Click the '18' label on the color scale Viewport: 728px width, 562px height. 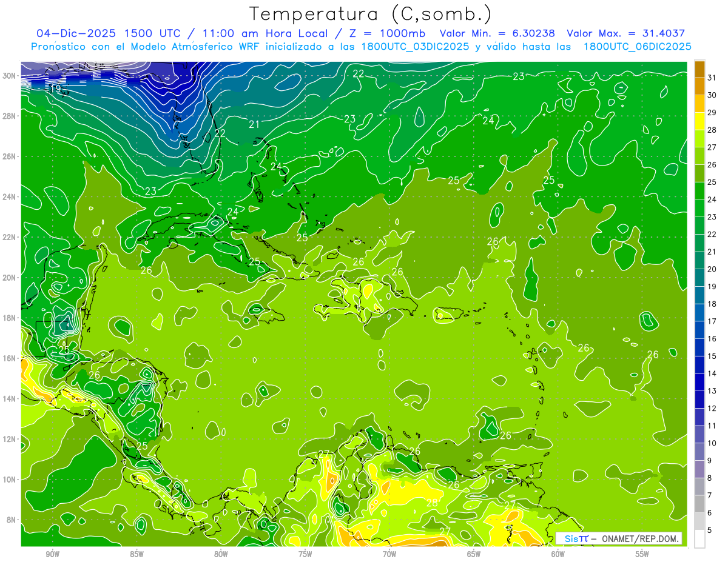pos(712,304)
